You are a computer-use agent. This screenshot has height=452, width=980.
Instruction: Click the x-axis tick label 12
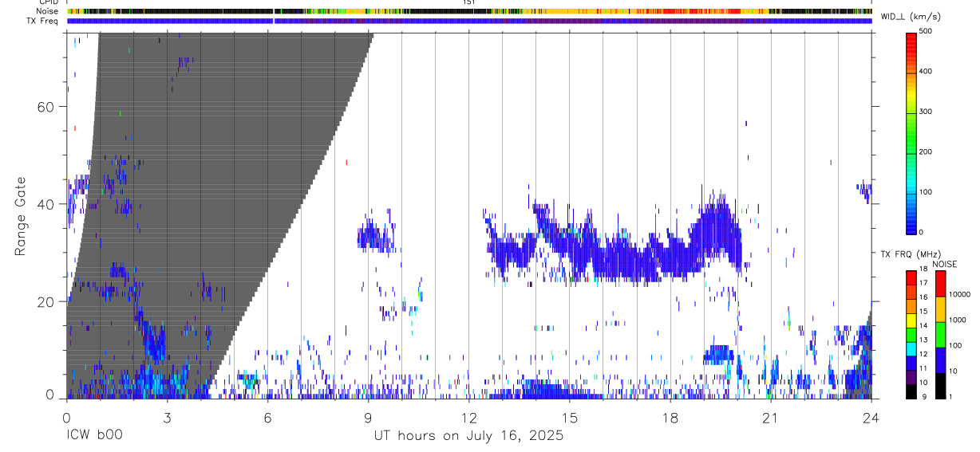pyautogui.click(x=468, y=417)
